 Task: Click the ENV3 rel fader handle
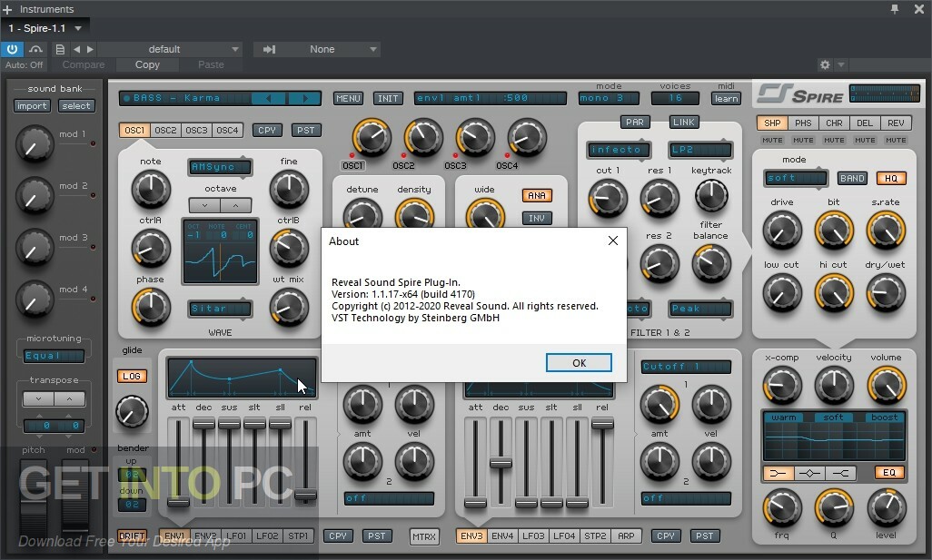[x=602, y=423]
